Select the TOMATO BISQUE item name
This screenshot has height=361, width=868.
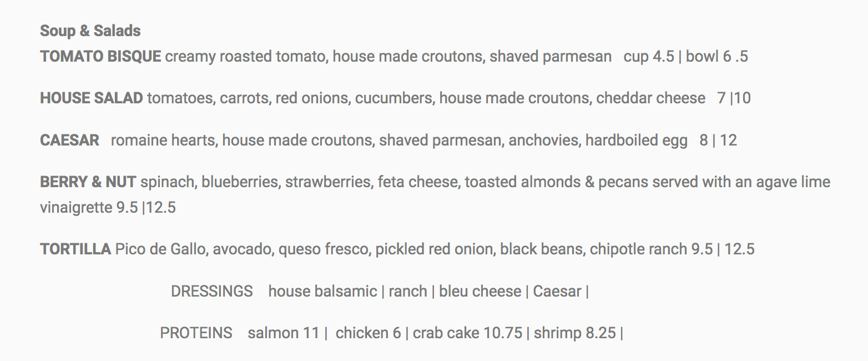tap(100, 56)
